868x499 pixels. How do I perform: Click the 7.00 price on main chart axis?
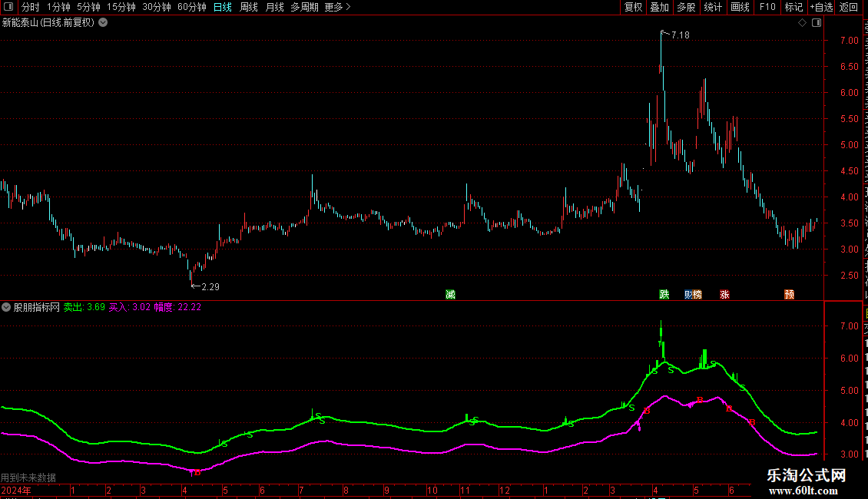click(x=849, y=41)
